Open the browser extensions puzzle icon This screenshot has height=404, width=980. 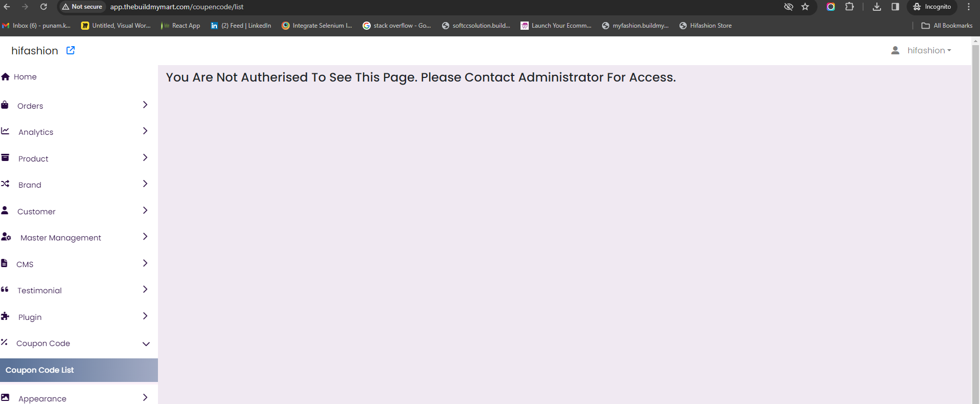(850, 7)
